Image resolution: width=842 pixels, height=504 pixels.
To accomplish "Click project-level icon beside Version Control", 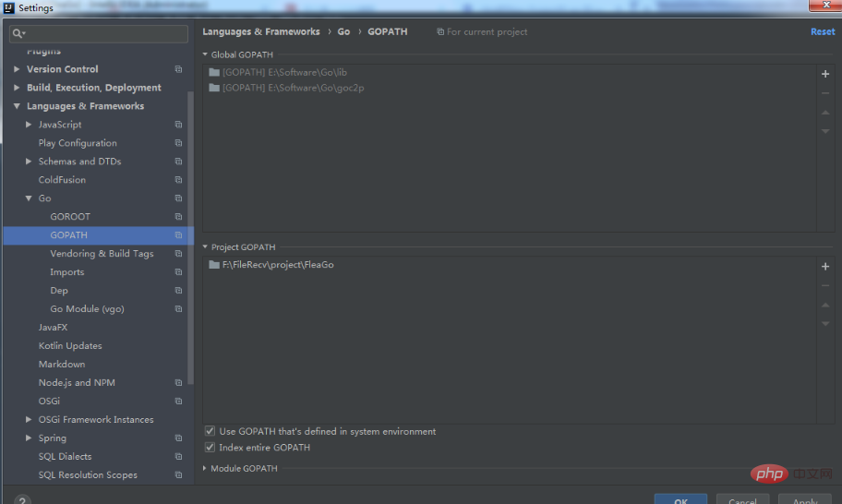I will [178, 69].
